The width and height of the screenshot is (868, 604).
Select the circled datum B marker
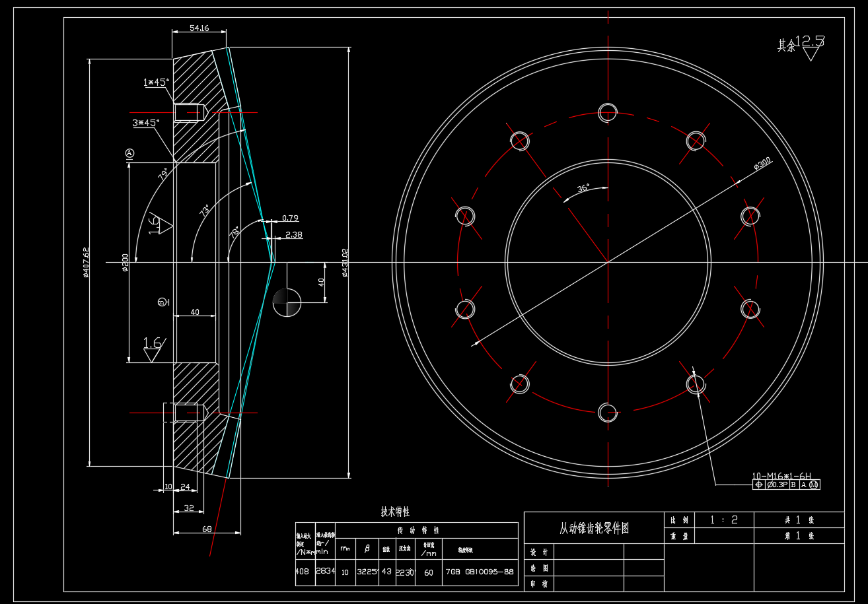162,302
